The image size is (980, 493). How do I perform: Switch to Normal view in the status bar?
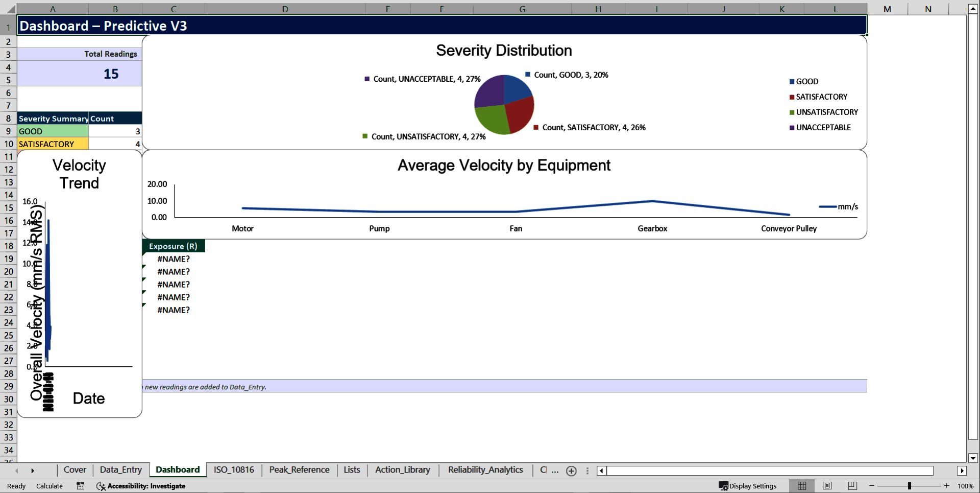[801, 486]
